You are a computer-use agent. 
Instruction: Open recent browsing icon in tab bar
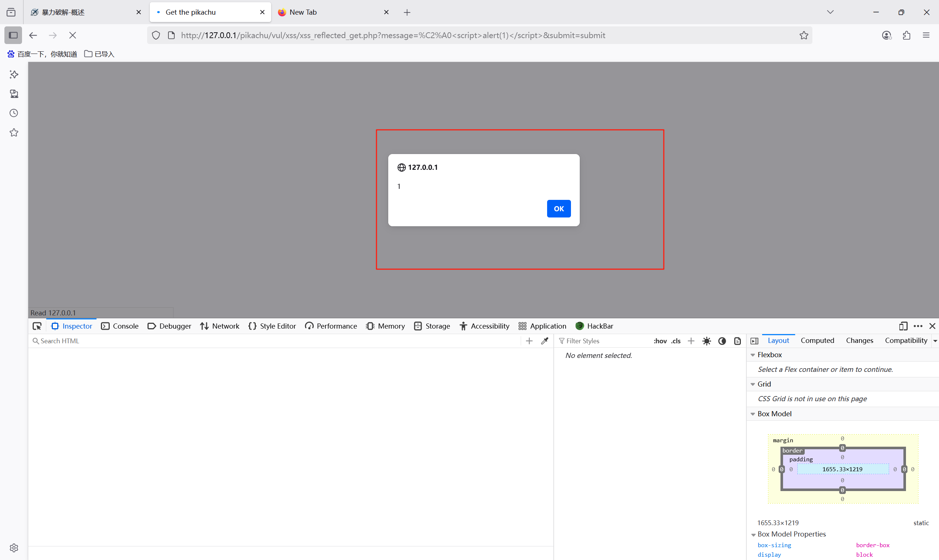click(x=11, y=12)
